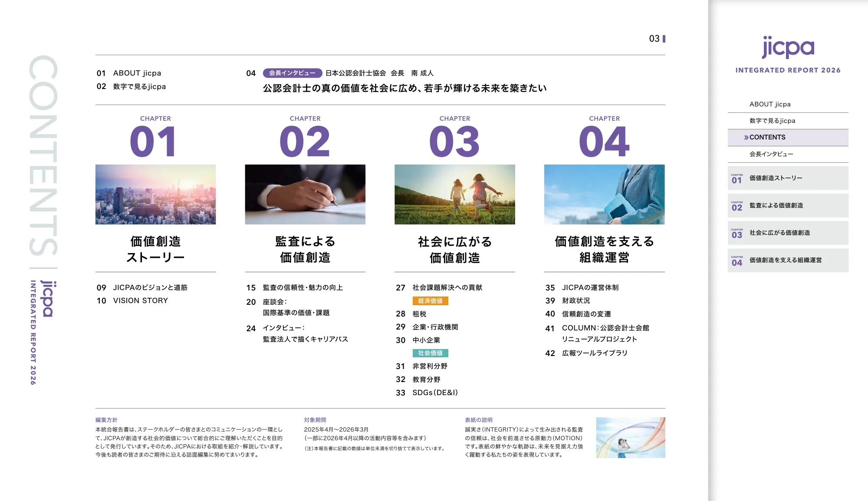Click the large purple 04 chapter number

tap(604, 142)
